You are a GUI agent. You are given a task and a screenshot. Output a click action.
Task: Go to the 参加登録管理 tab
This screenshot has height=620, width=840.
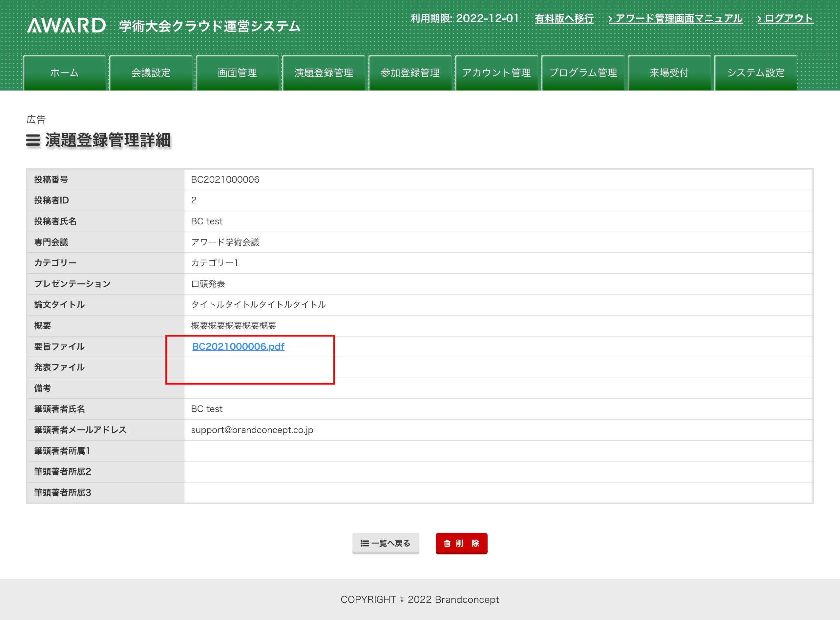(410, 73)
